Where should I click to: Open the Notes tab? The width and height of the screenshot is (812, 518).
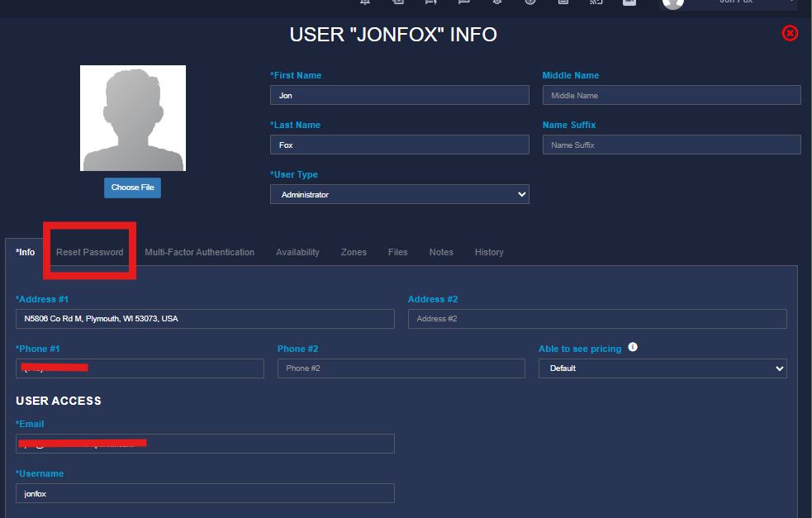point(441,252)
